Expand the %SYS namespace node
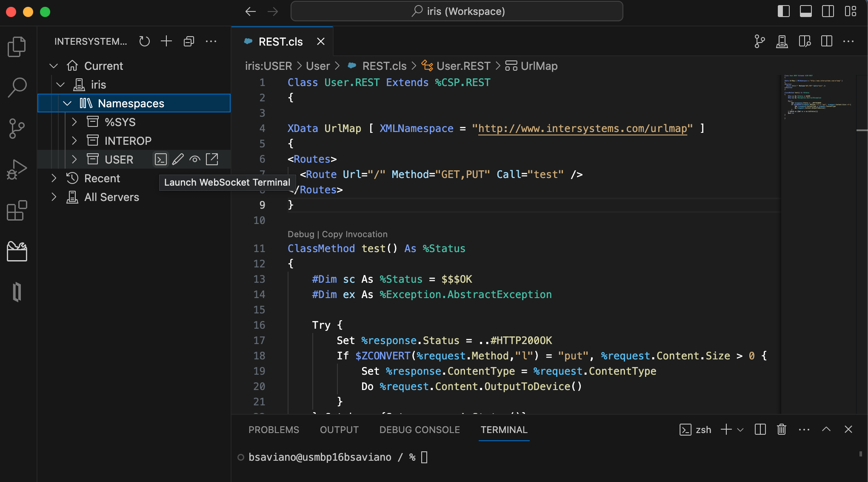Screen dimensions: 868x482 click(74, 122)
